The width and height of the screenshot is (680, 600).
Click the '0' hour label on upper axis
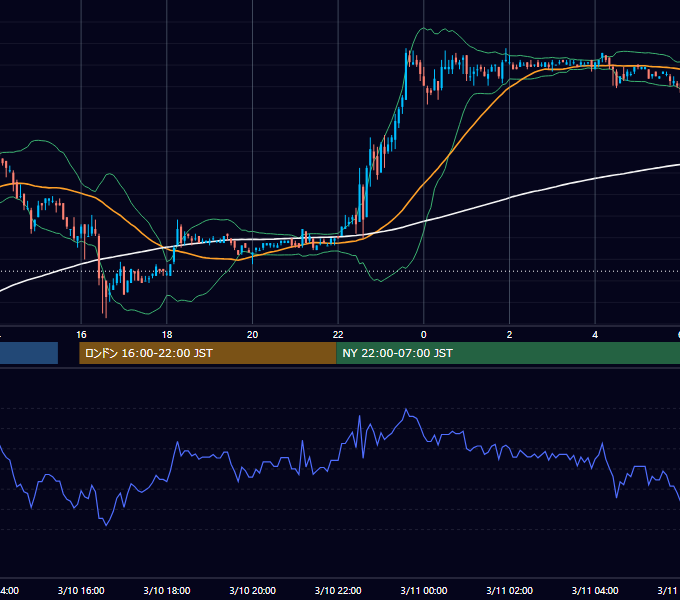point(424,335)
